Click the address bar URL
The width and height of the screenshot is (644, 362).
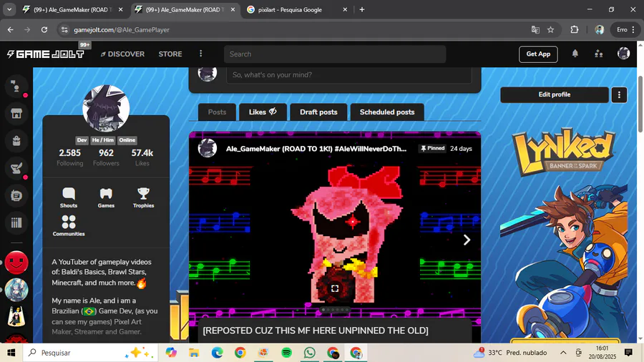point(122,30)
